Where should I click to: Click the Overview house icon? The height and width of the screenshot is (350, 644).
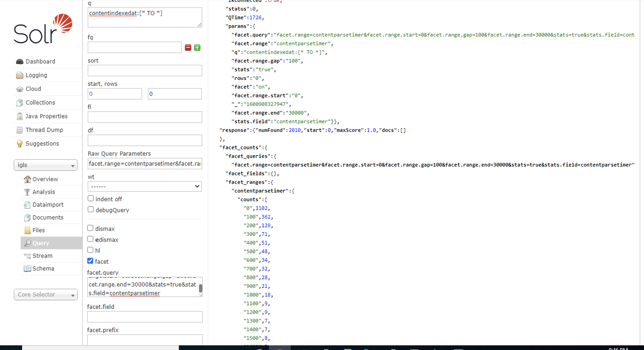click(x=27, y=179)
